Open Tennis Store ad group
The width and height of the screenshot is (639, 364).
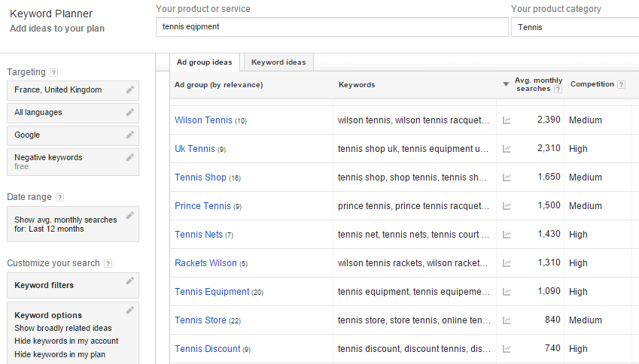(200, 320)
